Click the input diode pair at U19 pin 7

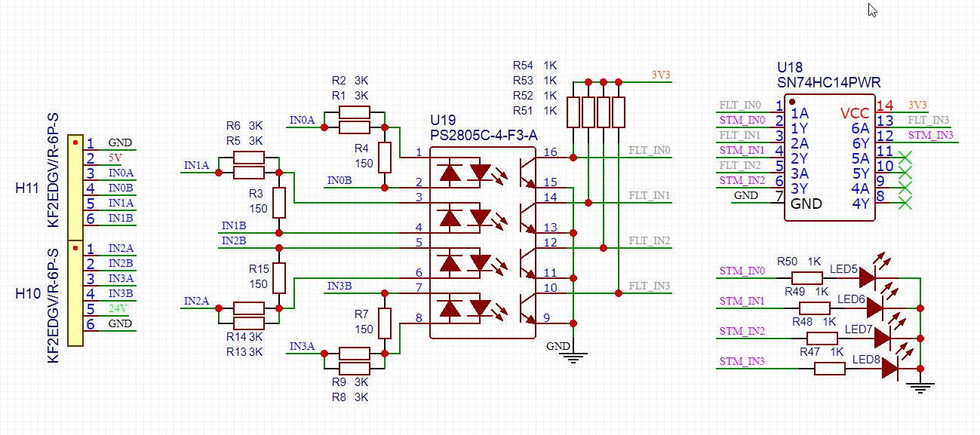(465, 308)
